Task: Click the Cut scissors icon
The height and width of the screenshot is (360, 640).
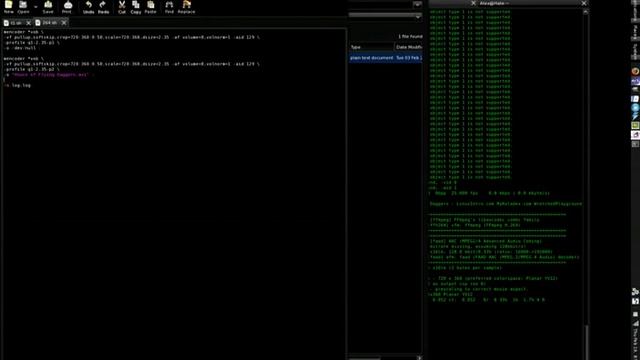Action: tap(122, 6)
